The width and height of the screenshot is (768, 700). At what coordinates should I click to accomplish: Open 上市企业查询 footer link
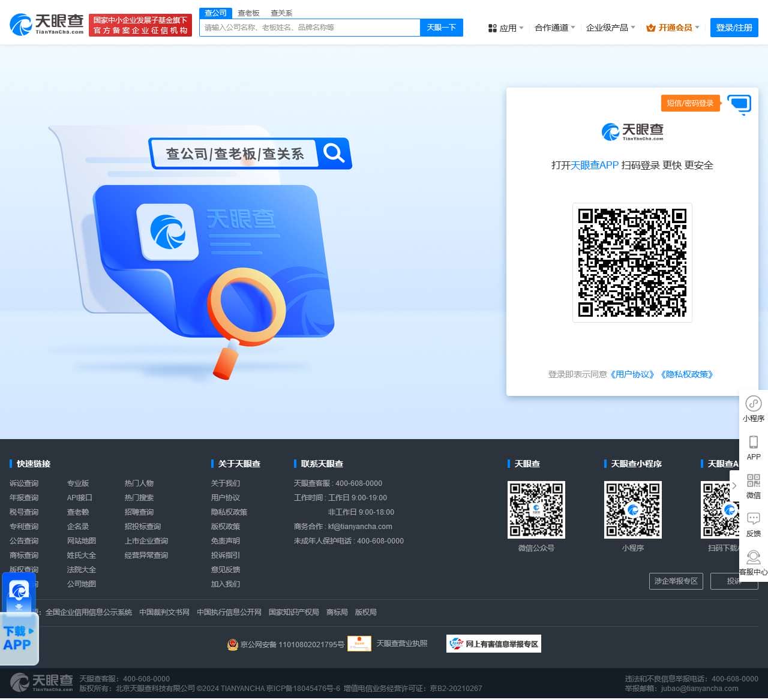tap(146, 541)
